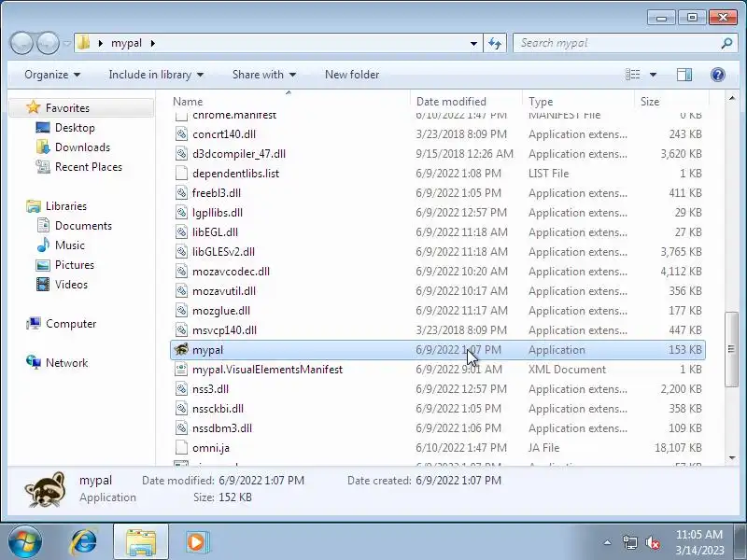
Task: Show hidden icons in system tray
Action: tap(607, 542)
